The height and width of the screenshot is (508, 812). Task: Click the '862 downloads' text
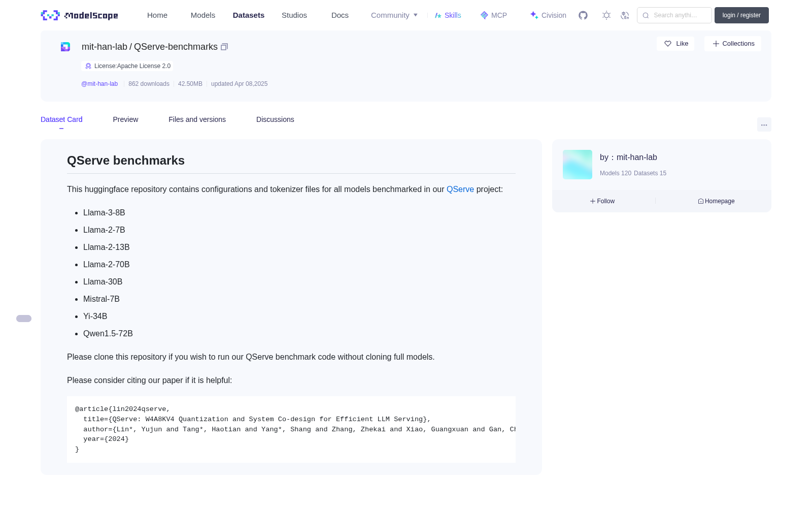pos(149,84)
